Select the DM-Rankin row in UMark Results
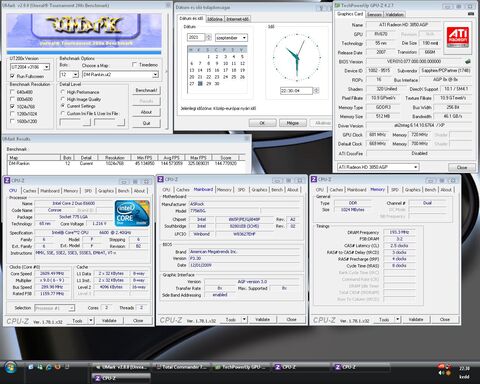The width and height of the screenshot is (480, 384). [126, 164]
